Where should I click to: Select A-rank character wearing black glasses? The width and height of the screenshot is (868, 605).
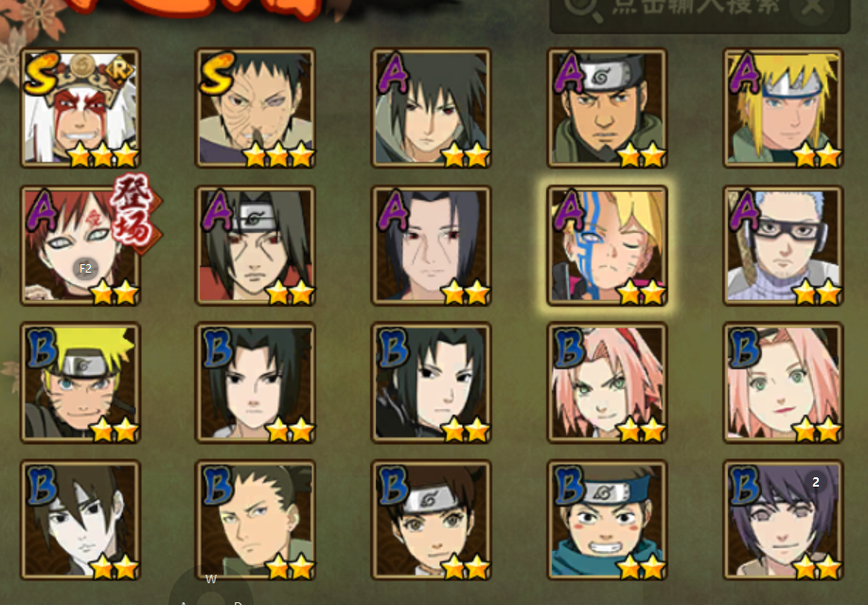pos(784,245)
